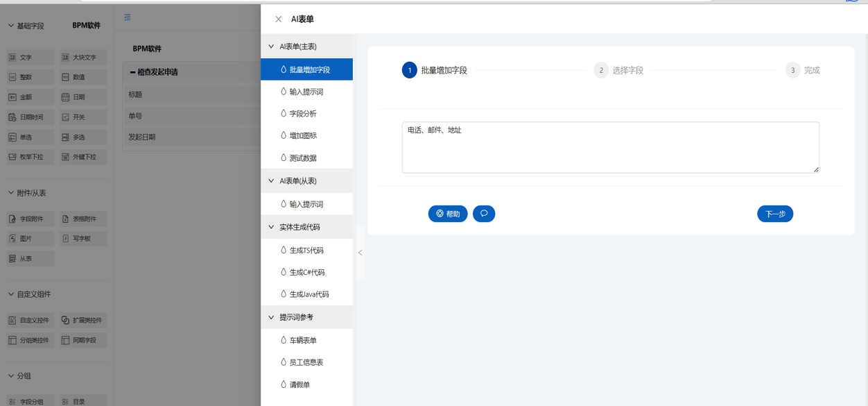The image size is (868, 406).
Task: Click the hamburger icon above the BPM软件 form
Action: coord(128,17)
